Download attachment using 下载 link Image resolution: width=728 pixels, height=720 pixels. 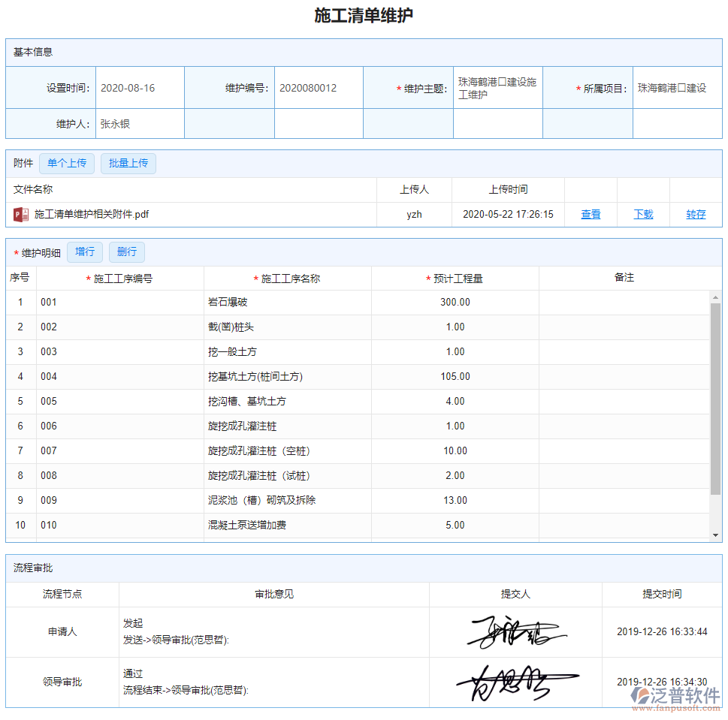pos(642,214)
